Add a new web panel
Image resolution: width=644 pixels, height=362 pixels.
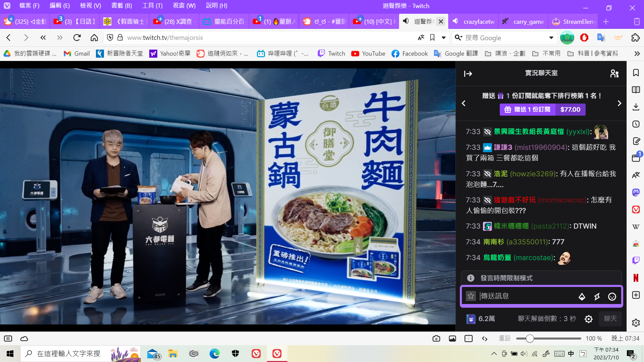[x=636, y=295]
